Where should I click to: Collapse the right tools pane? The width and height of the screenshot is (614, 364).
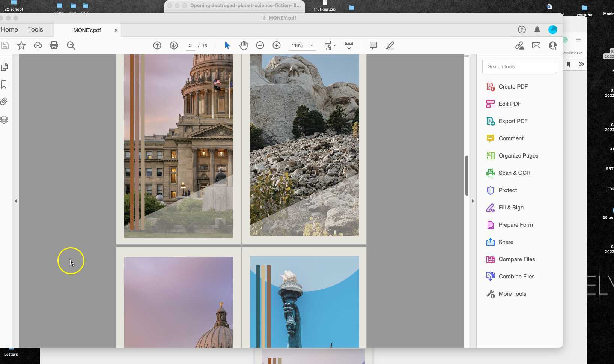(473, 201)
